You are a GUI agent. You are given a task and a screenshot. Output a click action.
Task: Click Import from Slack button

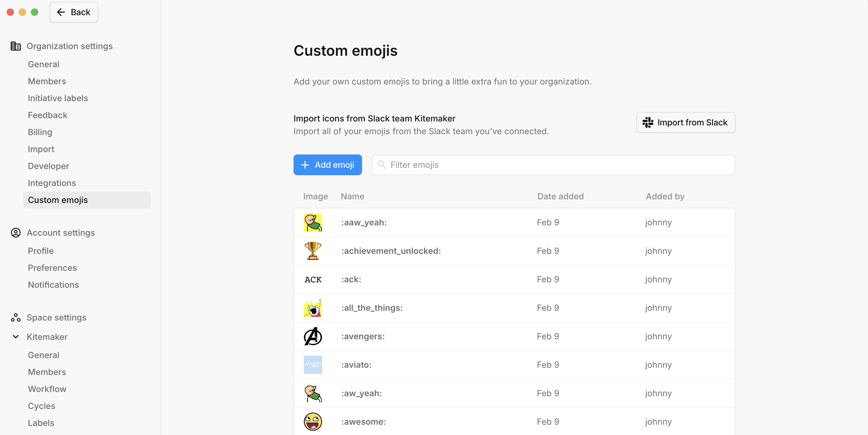coord(686,122)
